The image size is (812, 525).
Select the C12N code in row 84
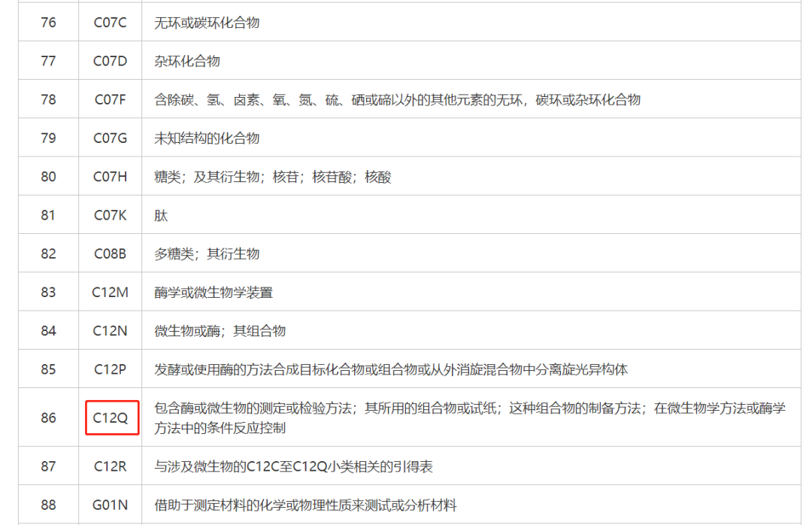(111, 331)
